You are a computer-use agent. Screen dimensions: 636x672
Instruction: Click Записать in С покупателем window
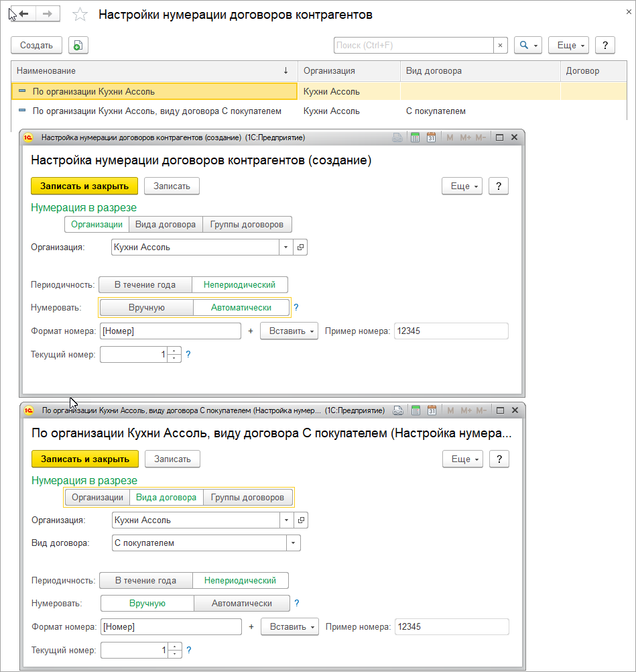coord(173,459)
